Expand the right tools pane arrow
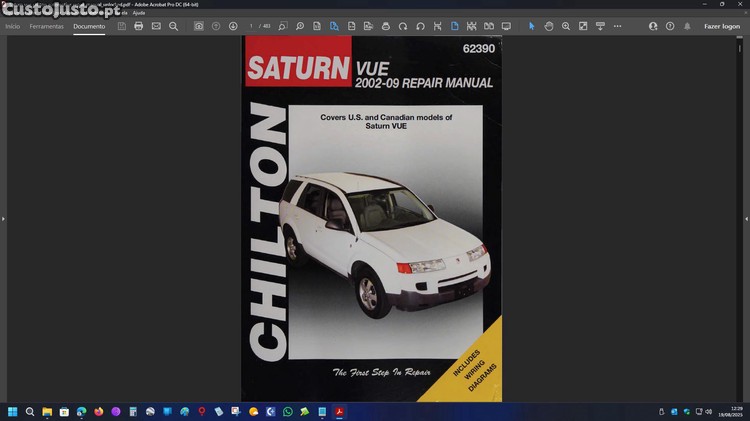Image resolution: width=750 pixels, height=421 pixels. (x=746, y=218)
